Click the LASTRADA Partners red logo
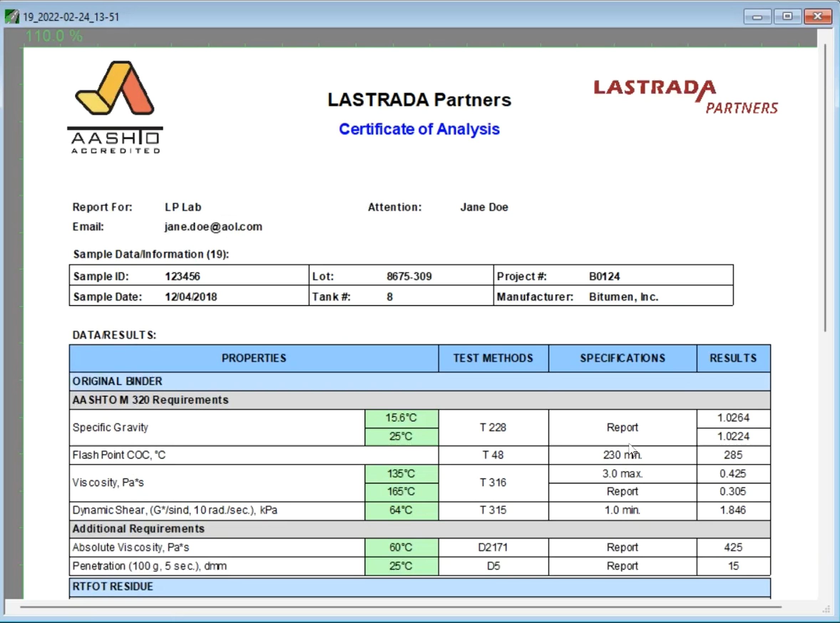Screen dimensions: 840x623 686,97
